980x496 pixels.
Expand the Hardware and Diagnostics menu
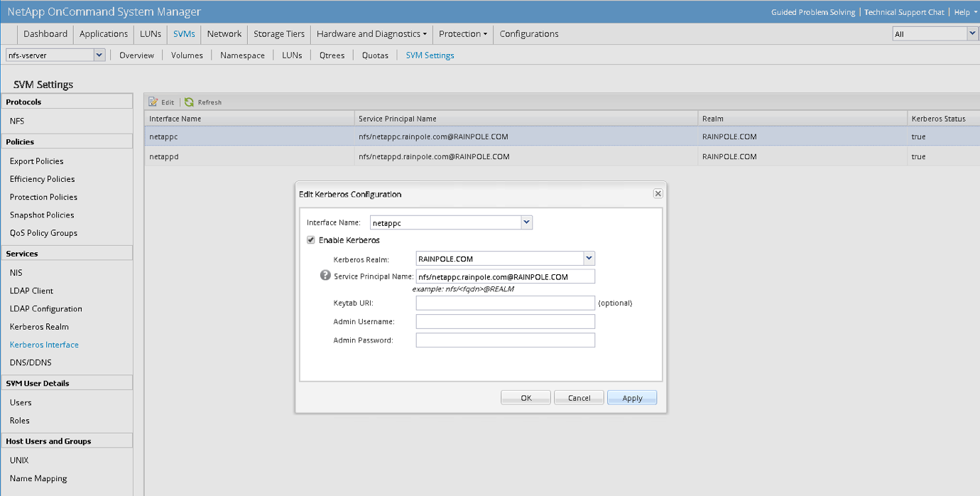[371, 33]
